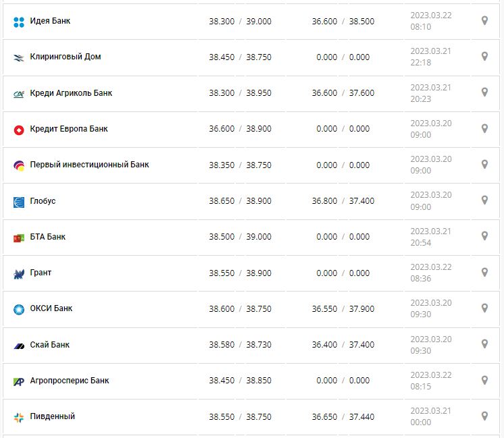Select ОКСИ Банк rate 36.550 / 37.900
The height and width of the screenshot is (438, 504).
pyautogui.click(x=343, y=308)
